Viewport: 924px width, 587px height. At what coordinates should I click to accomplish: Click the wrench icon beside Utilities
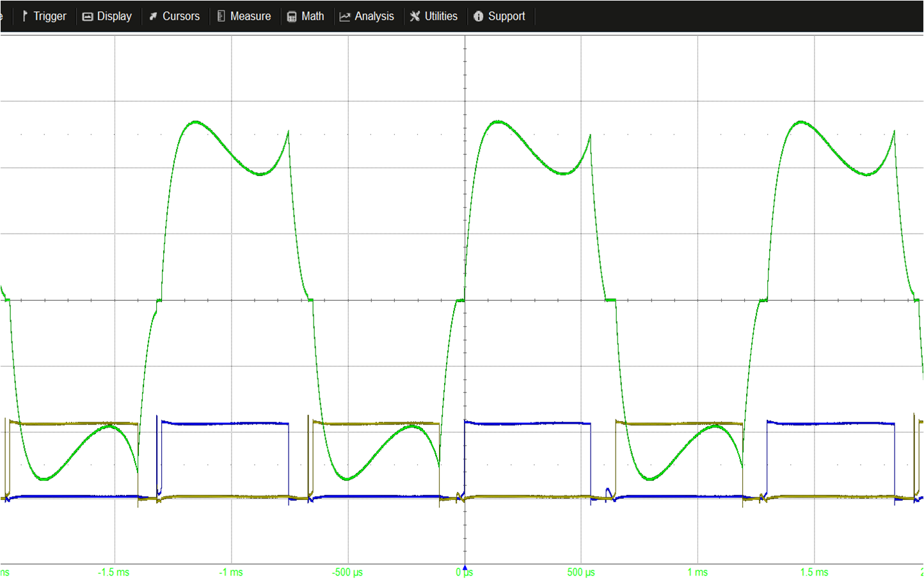pyautogui.click(x=415, y=16)
